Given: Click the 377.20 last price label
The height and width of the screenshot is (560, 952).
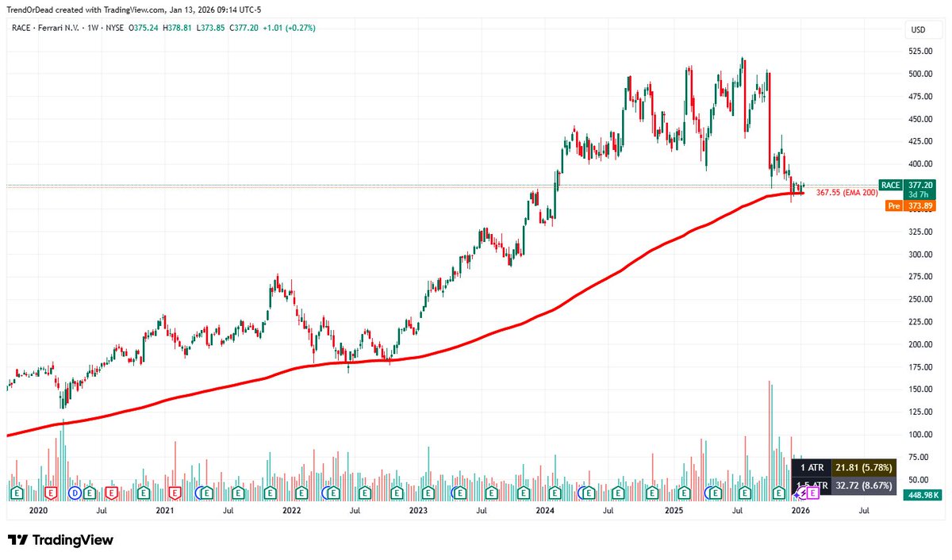Looking at the screenshot, I should (920, 185).
